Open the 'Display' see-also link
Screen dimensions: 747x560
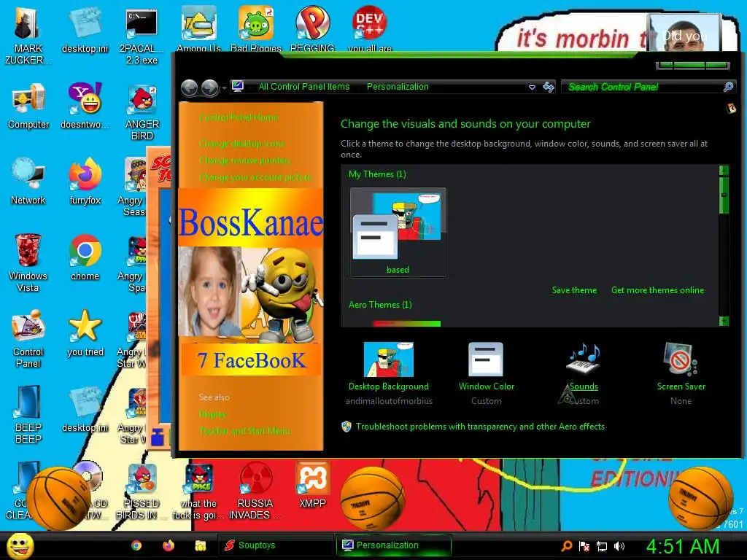point(213,414)
